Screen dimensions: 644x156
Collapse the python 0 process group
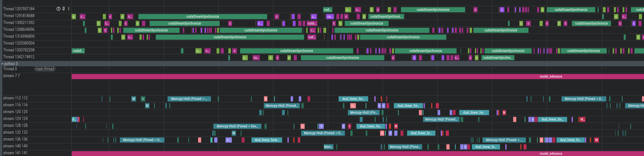[x=2, y=64]
